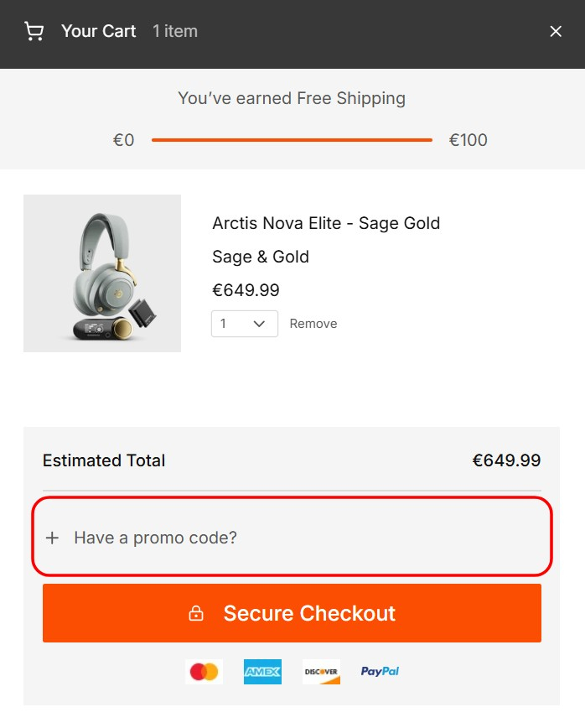Select the AMEX payment icon
This screenshot has height=728, width=585.
click(x=262, y=671)
